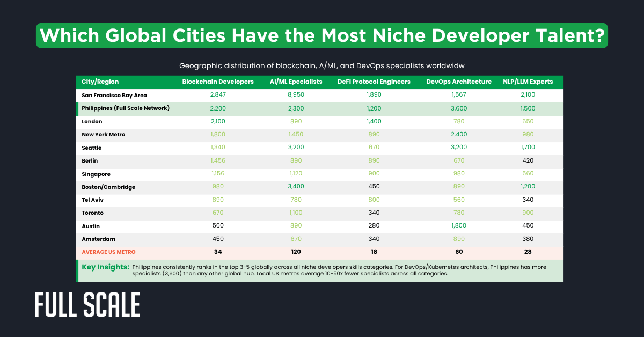Click the Boston/Cambridge 3,400 AI/ML value
Screen dimensions: 644x337
(296, 187)
